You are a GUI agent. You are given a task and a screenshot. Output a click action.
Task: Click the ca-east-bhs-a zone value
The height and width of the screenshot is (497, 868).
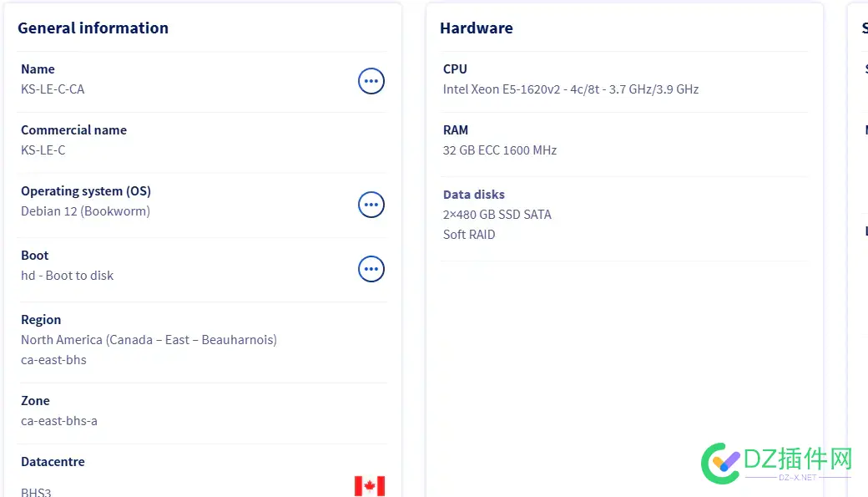[x=59, y=421]
